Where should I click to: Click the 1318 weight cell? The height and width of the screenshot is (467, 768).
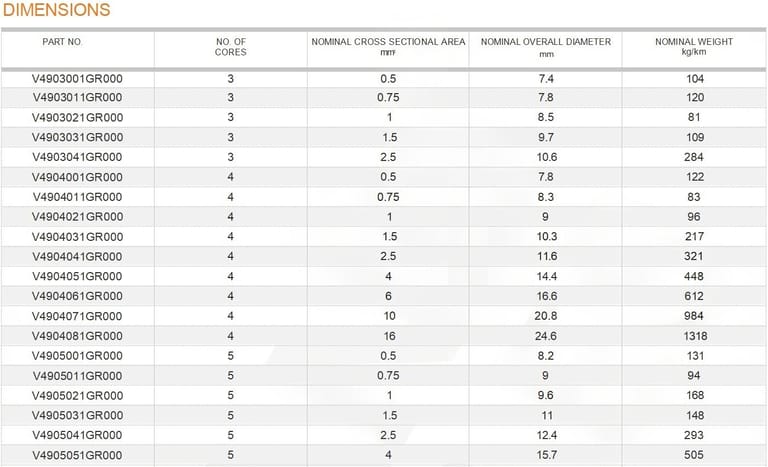click(x=694, y=336)
